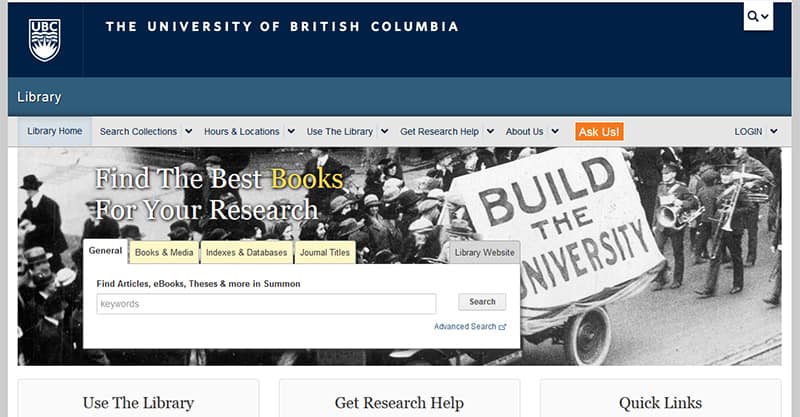
Task: Expand the Search Collections dropdown arrow
Action: coord(189,131)
